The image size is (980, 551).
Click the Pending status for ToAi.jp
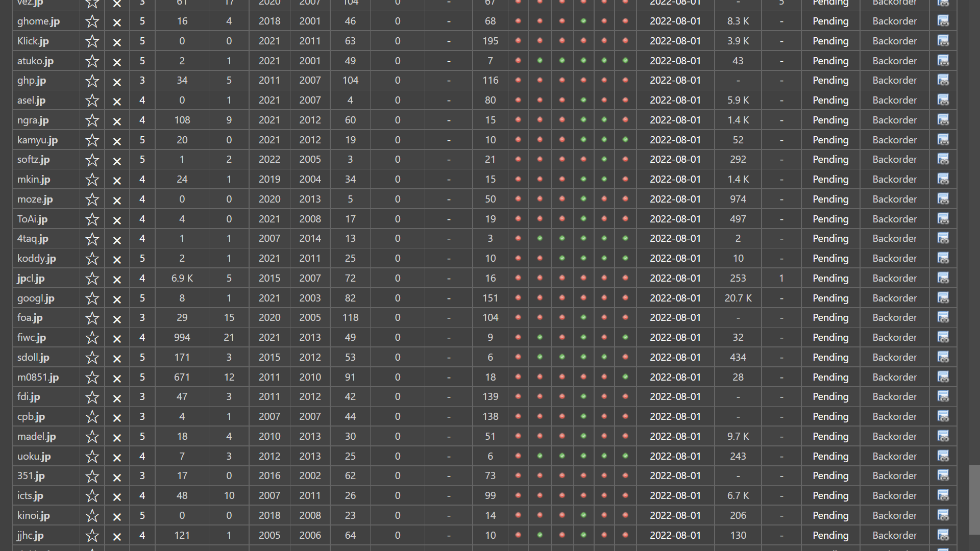pos(830,219)
